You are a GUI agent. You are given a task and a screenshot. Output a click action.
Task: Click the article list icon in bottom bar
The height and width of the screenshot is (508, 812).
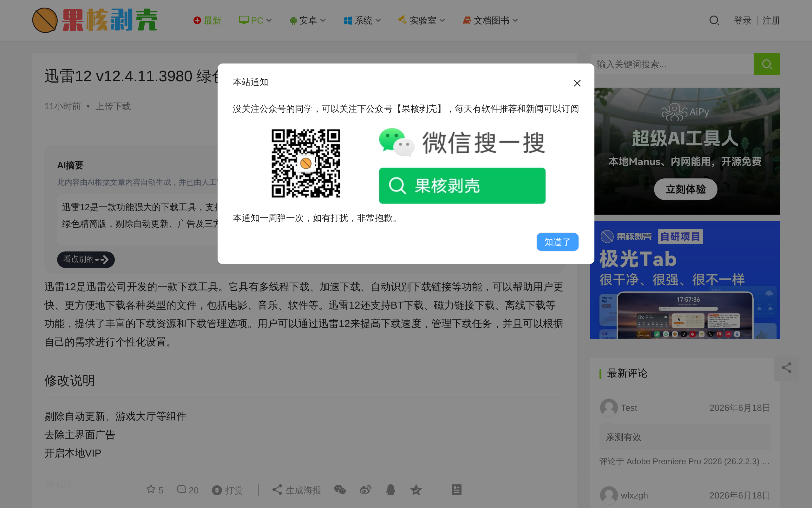tap(457, 490)
